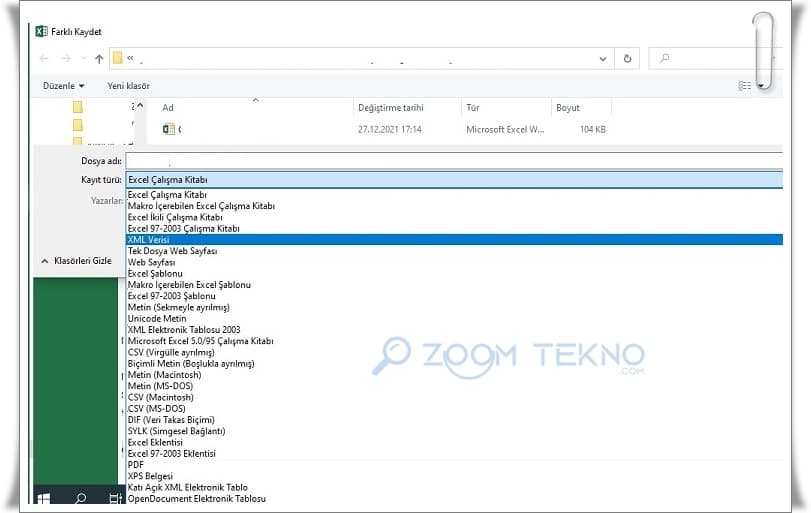This screenshot has height=513, width=811.
Task: Select Katı Açık XML Elektronik Tablo
Action: 454,488
